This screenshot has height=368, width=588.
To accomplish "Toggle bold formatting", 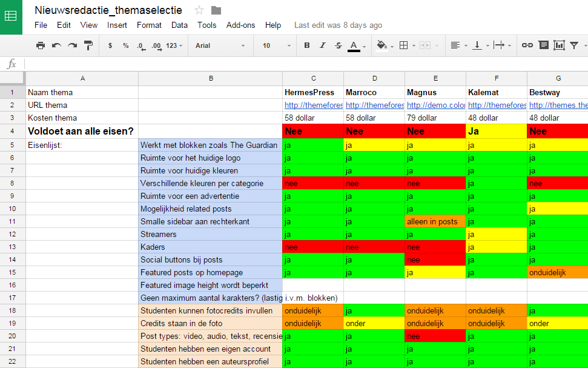I will pyautogui.click(x=307, y=45).
